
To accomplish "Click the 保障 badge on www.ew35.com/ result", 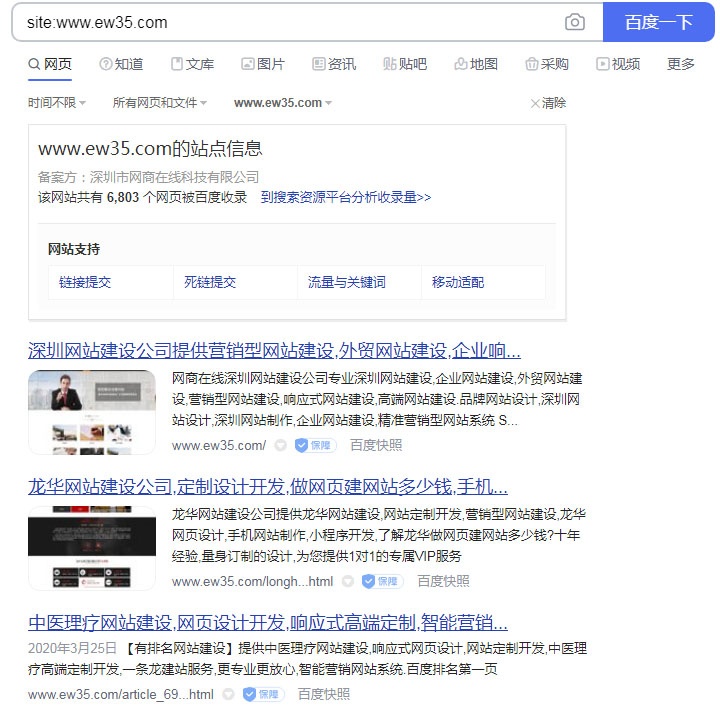I will [x=315, y=445].
